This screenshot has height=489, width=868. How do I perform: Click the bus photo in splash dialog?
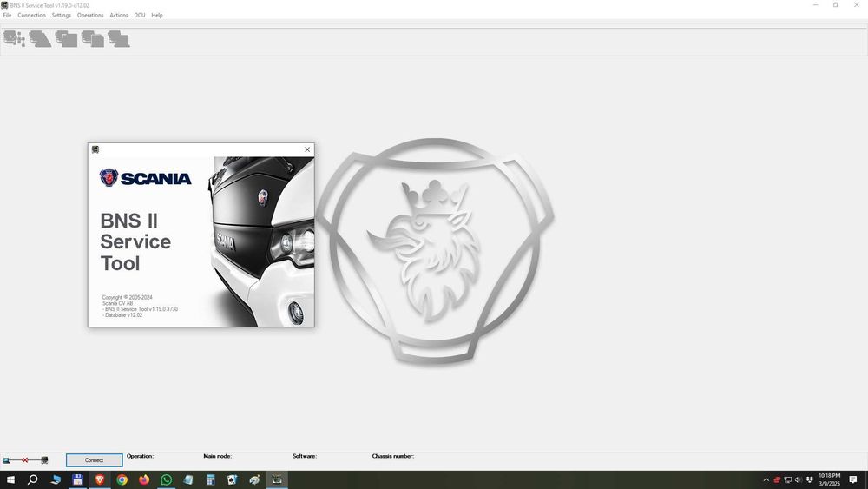coord(260,241)
